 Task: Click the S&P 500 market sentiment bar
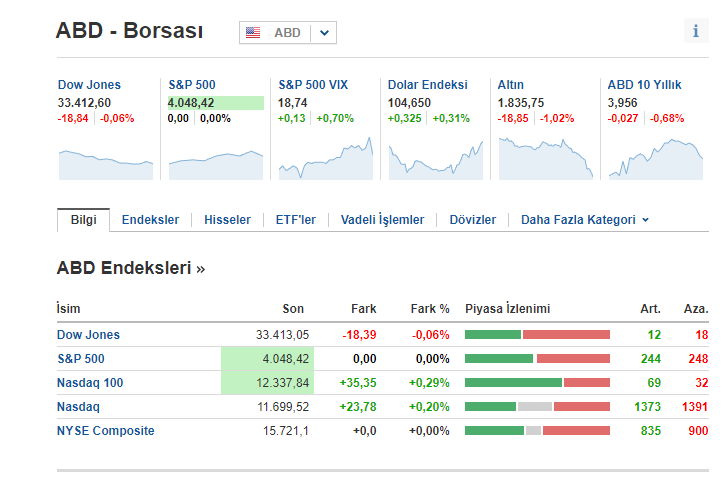point(537,359)
